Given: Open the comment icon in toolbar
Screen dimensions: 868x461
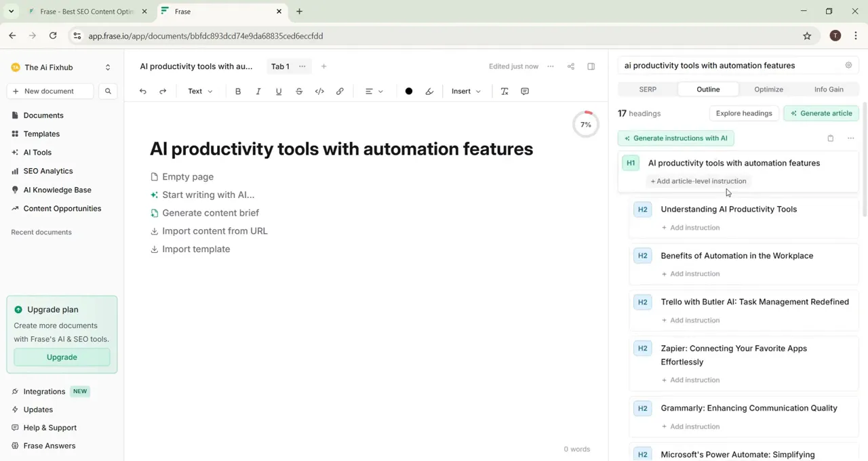Looking at the screenshot, I should coord(525,92).
